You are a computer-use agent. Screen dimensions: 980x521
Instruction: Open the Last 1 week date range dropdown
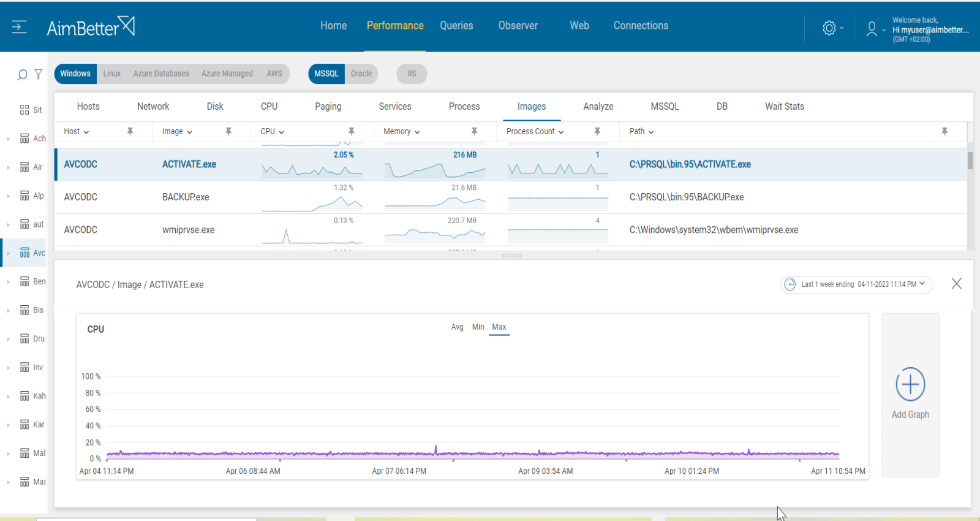(x=857, y=284)
